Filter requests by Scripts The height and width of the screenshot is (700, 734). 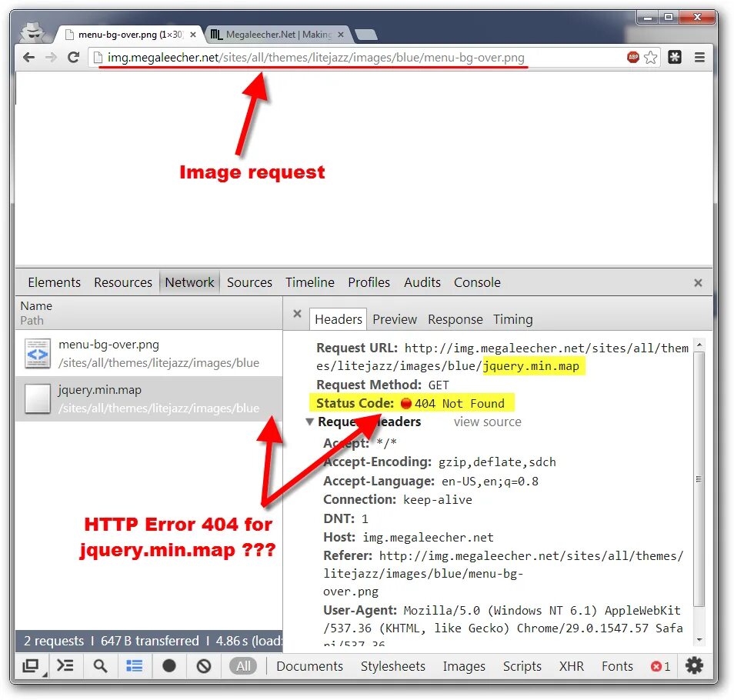pos(522,666)
